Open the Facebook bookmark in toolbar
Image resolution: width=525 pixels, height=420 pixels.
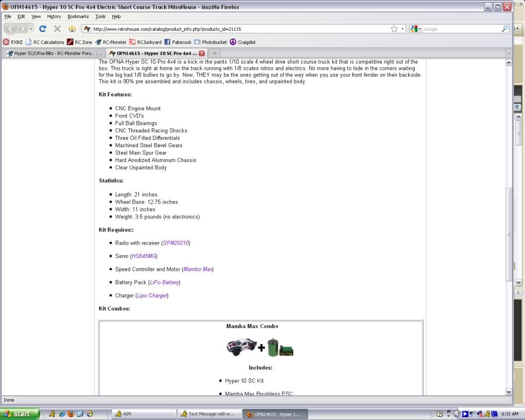pyautogui.click(x=178, y=42)
